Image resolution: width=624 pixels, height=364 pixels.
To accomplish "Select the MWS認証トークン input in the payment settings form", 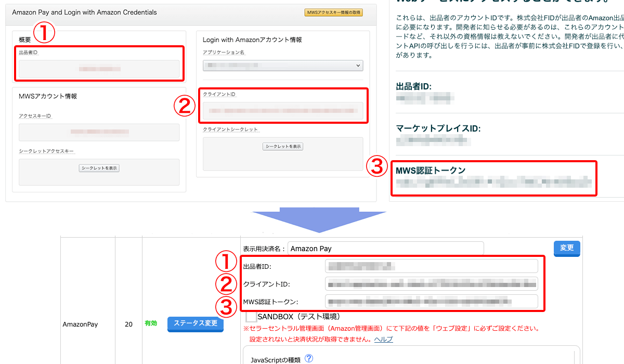I will tap(431, 302).
